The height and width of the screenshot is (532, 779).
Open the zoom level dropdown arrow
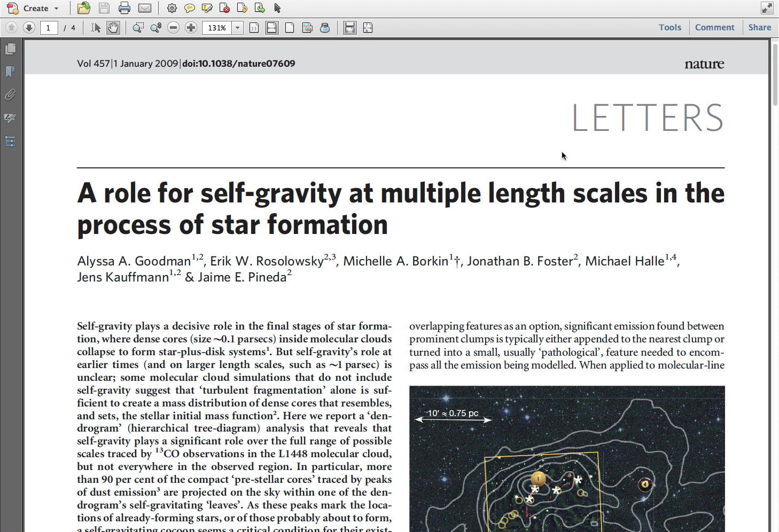[x=238, y=28]
